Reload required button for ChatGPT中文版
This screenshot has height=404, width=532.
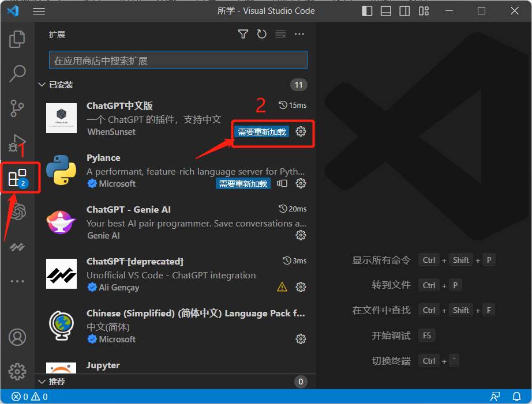[261, 132]
